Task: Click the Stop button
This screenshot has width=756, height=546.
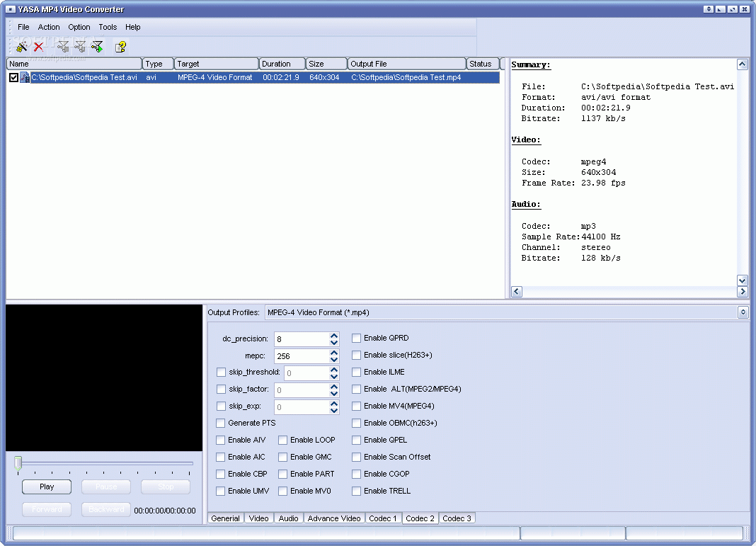Action: (166, 487)
